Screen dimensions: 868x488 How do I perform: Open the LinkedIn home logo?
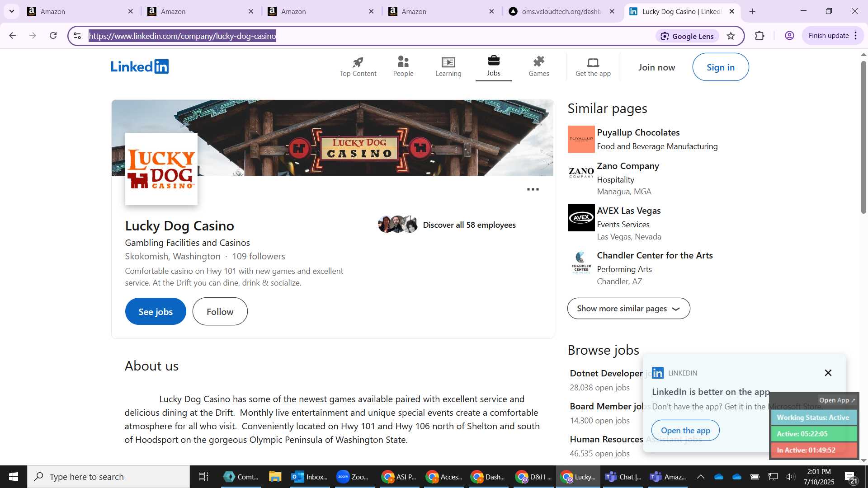point(140,66)
